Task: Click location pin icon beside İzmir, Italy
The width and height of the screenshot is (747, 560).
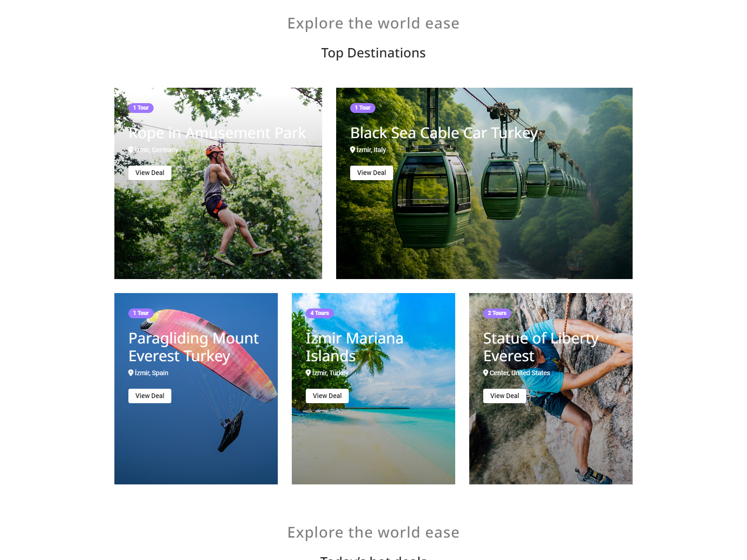Action: coord(352,150)
